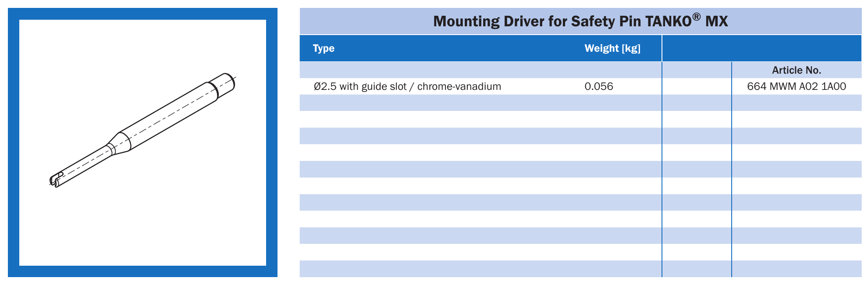
Task: Click the bottom shaded row under Type
Action: tap(480, 269)
